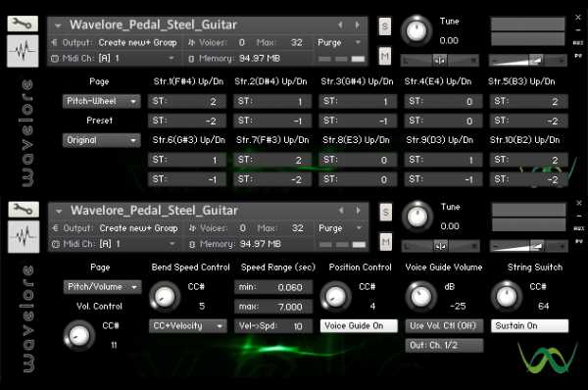
Task: Click Voice Guide Volume knob
Action: [420, 297]
